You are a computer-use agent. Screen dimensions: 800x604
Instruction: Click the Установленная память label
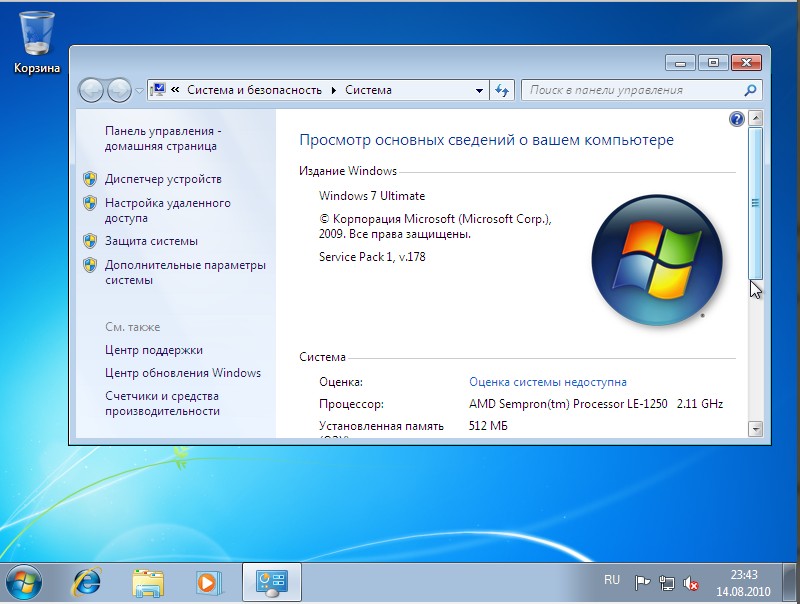pos(381,426)
